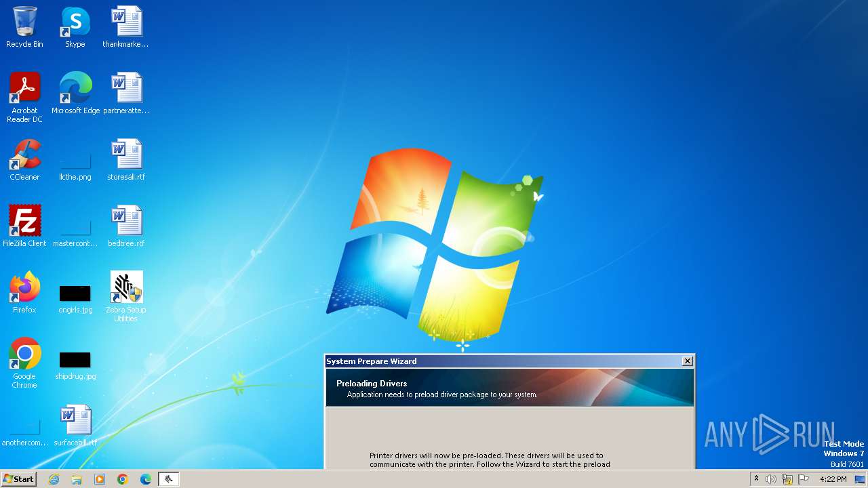The width and height of the screenshot is (868, 488).
Task: Open storesall.rtf document icon
Action: coord(126,160)
